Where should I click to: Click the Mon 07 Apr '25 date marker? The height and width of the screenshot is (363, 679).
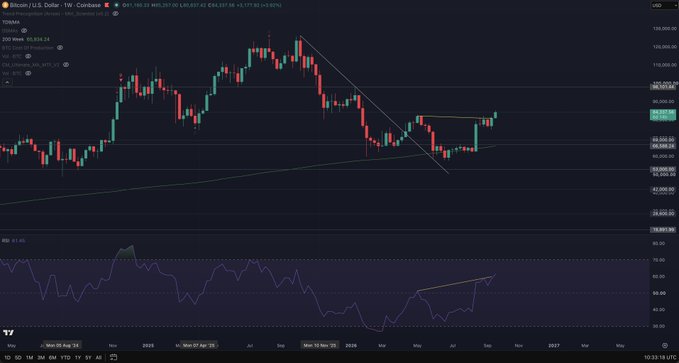tap(199, 345)
